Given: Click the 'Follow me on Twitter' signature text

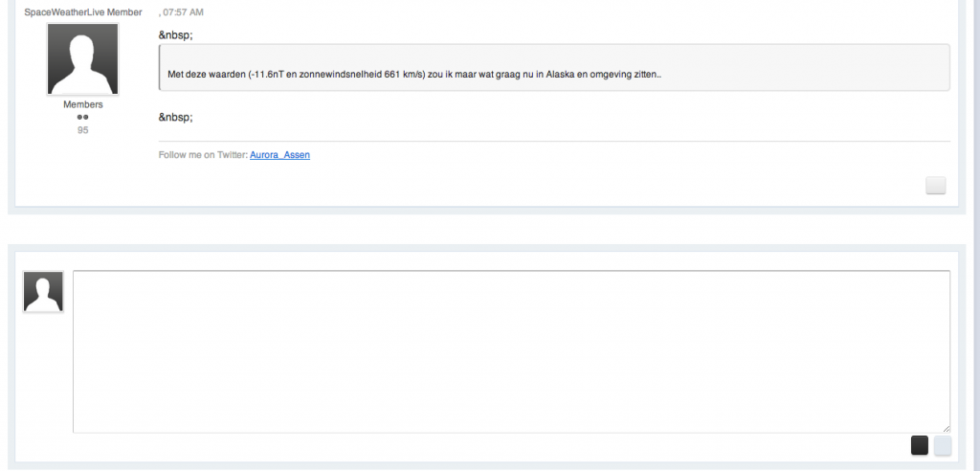Looking at the screenshot, I should (203, 155).
